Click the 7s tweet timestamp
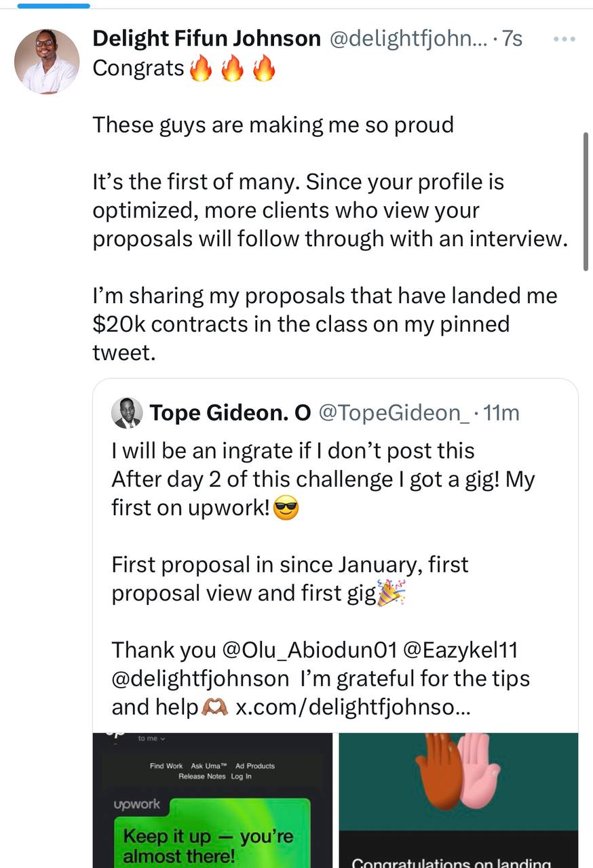The image size is (593, 868). click(512, 39)
